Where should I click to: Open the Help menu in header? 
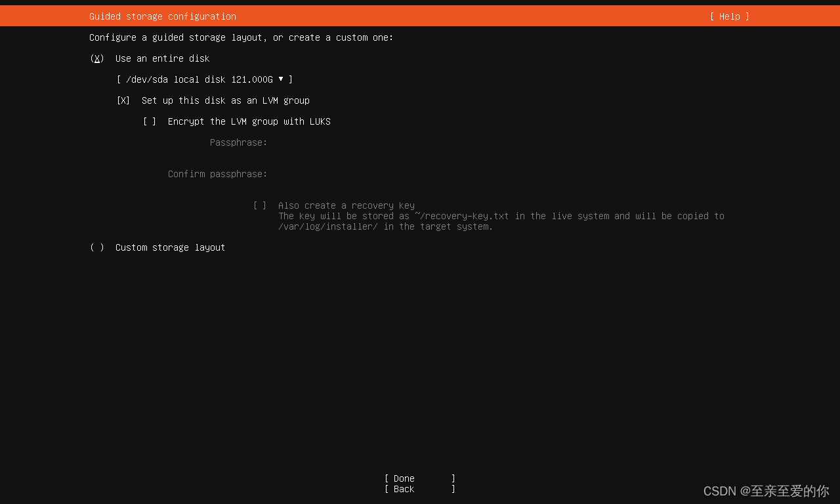click(729, 16)
